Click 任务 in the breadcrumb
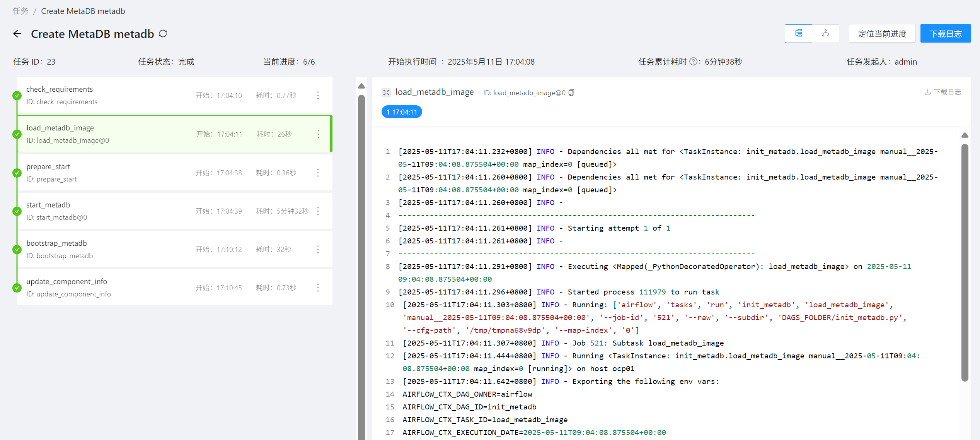This screenshot has height=440, width=980. click(20, 11)
